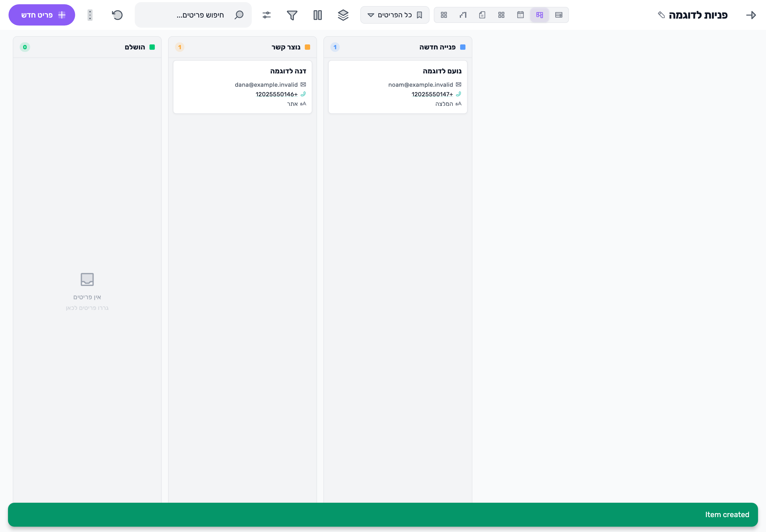Open the three-dot more options menu
This screenshot has height=532, width=766.
tap(90, 15)
